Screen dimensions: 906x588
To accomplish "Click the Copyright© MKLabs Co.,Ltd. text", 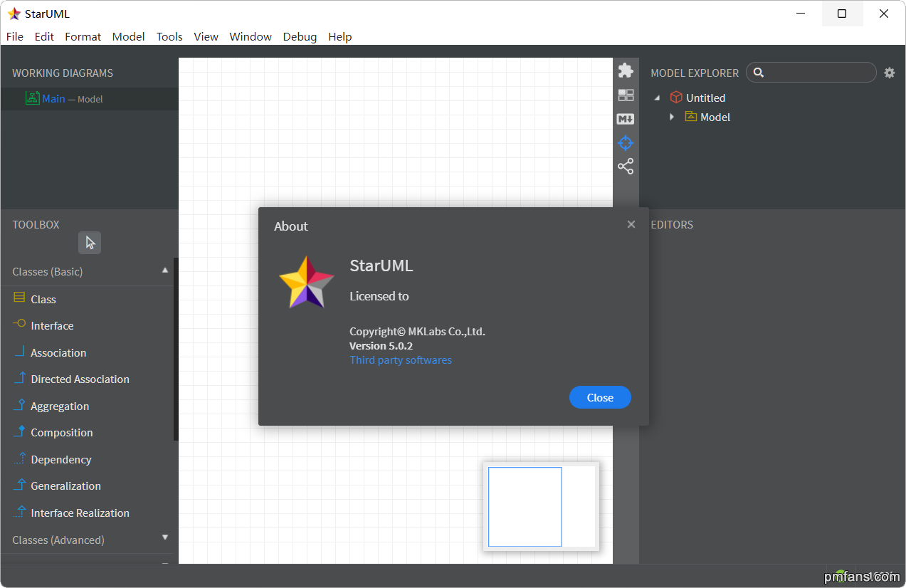I will (x=417, y=332).
